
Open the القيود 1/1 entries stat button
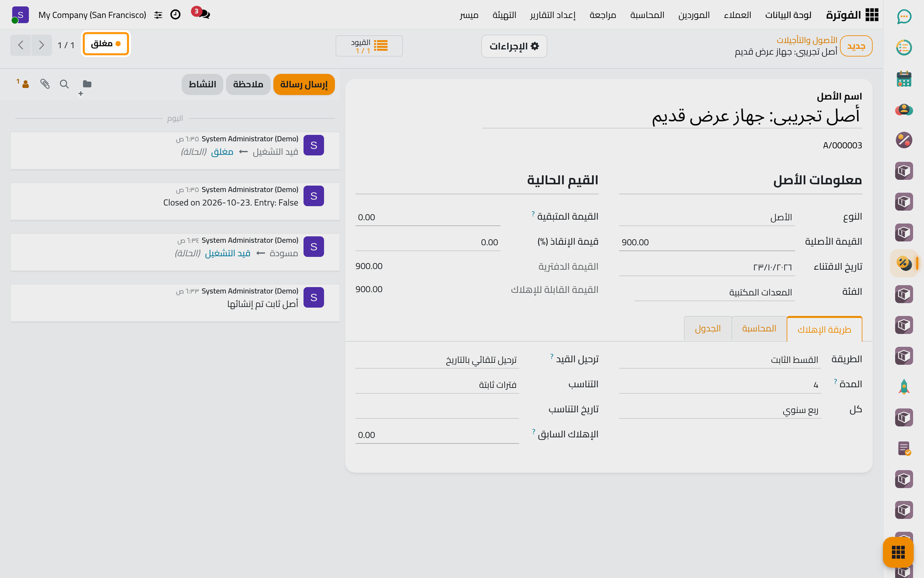pos(369,46)
